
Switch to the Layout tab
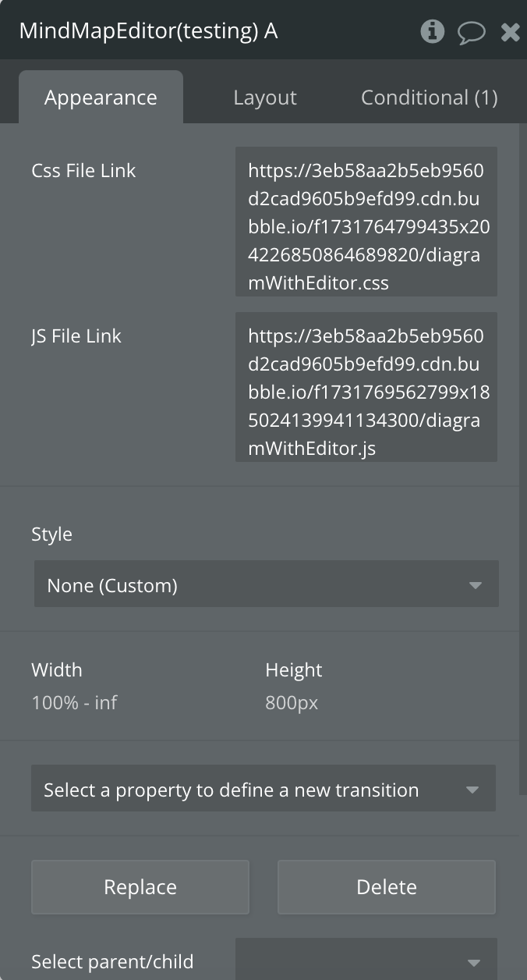(x=265, y=98)
